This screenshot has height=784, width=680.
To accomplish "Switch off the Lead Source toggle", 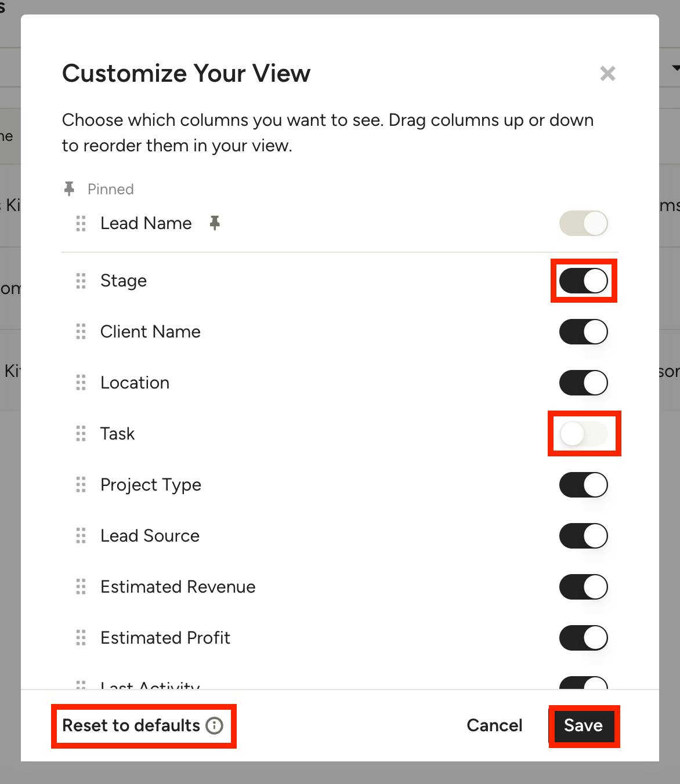I will (x=583, y=536).
